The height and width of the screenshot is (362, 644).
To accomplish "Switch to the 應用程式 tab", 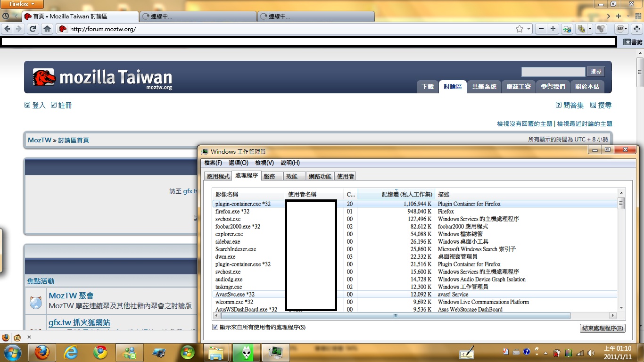I will tap(218, 176).
